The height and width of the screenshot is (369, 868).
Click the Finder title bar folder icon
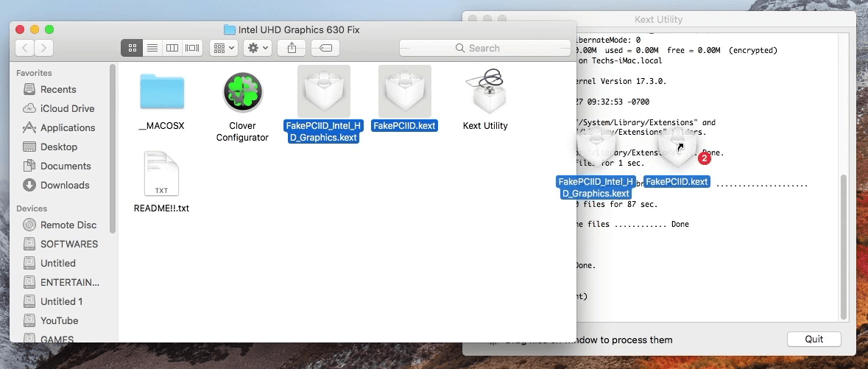pos(229,30)
